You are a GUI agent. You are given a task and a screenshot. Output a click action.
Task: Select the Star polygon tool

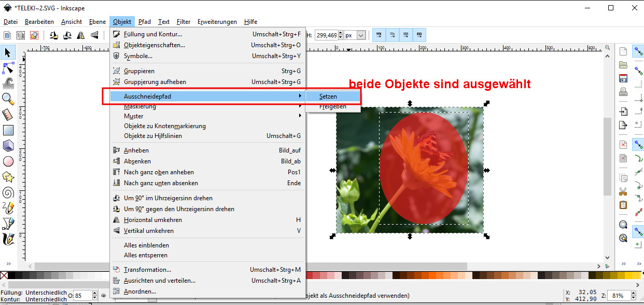pyautogui.click(x=8, y=177)
